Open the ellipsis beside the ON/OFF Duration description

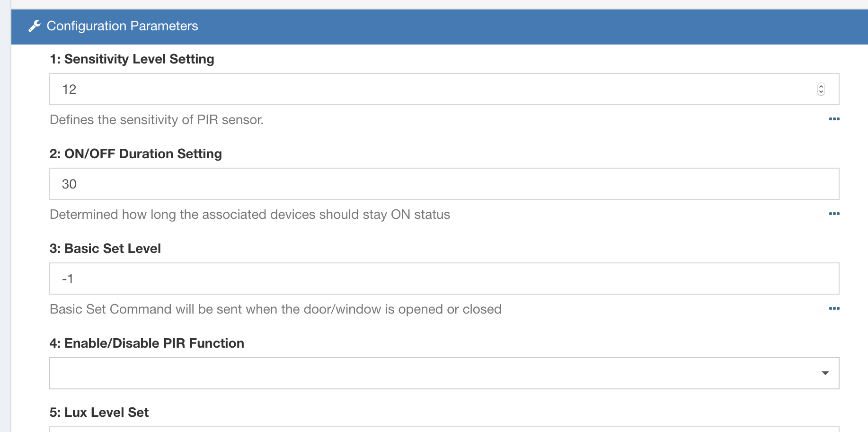[834, 214]
